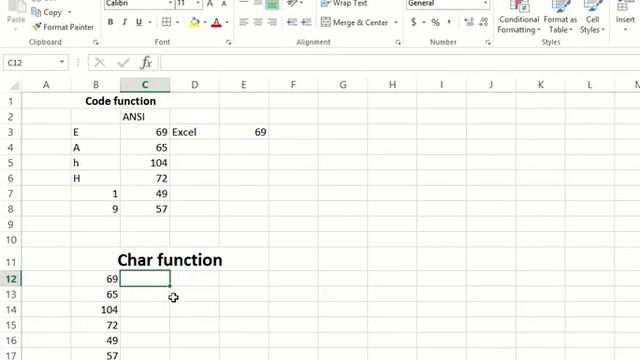Open Conditional Formatting menu

pos(519,17)
